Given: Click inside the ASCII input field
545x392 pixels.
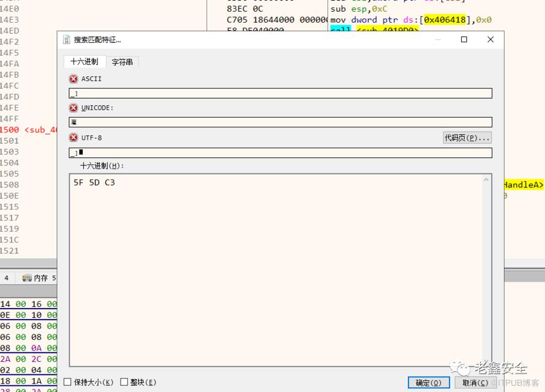Looking at the screenshot, I should point(280,94).
